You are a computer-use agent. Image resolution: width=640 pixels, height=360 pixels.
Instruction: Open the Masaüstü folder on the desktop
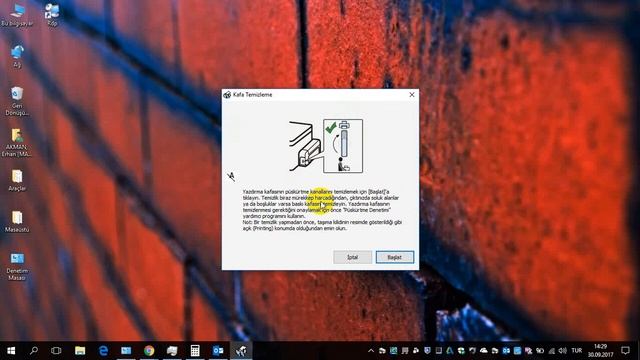click(x=17, y=222)
